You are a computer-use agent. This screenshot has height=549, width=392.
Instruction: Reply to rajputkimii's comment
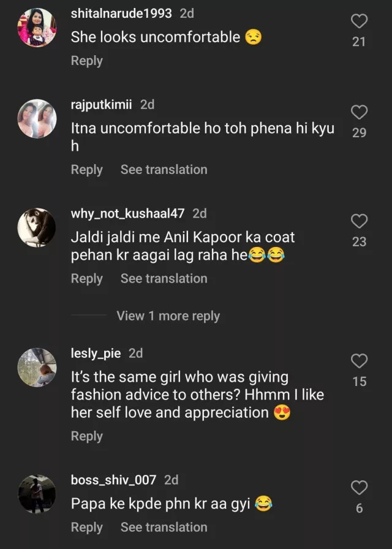[86, 170]
